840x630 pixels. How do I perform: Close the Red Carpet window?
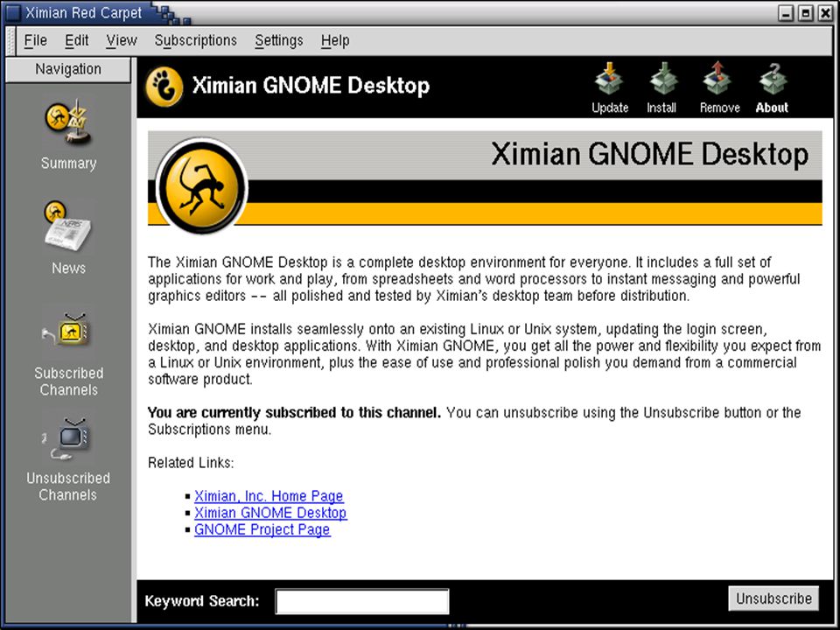825,13
